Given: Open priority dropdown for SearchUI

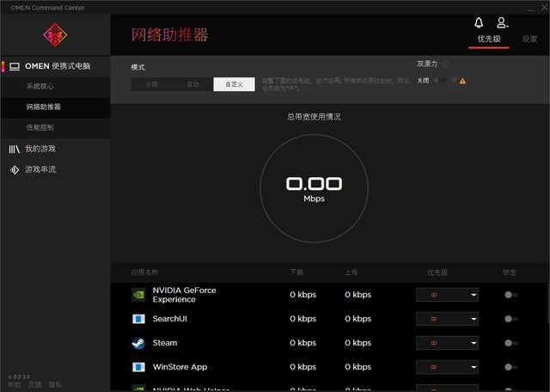Looking at the screenshot, I should [x=447, y=319].
